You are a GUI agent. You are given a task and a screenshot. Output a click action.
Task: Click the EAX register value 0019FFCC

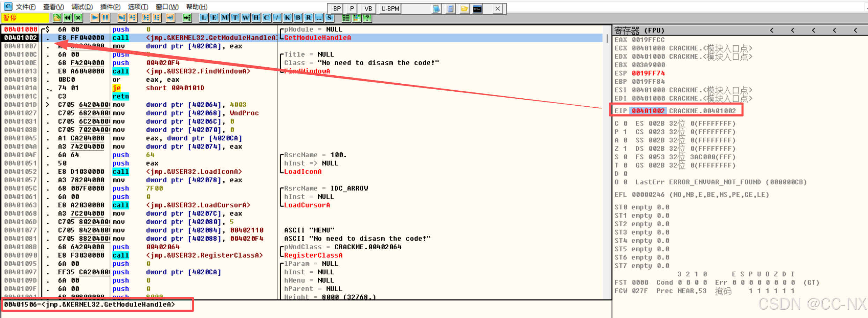[x=648, y=40]
